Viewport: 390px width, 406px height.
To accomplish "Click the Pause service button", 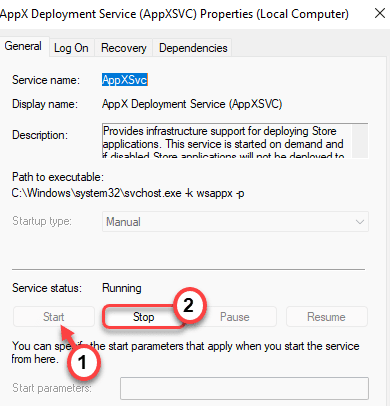I will 235,317.
